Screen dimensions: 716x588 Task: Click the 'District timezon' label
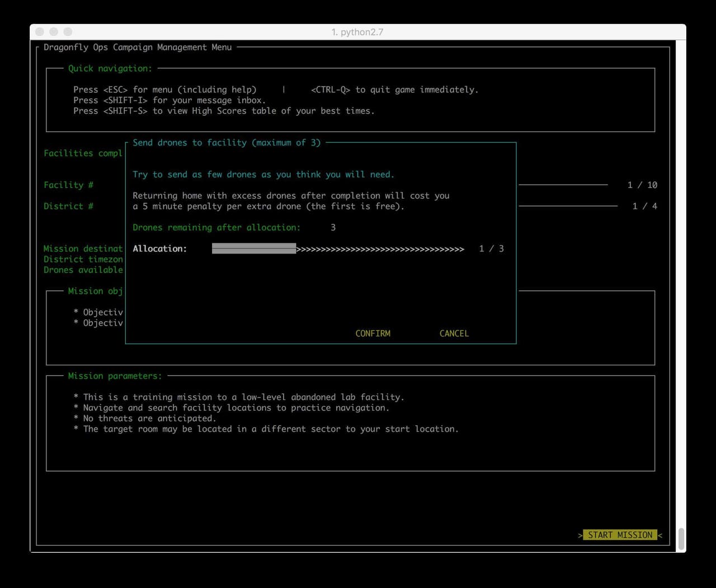(x=83, y=260)
